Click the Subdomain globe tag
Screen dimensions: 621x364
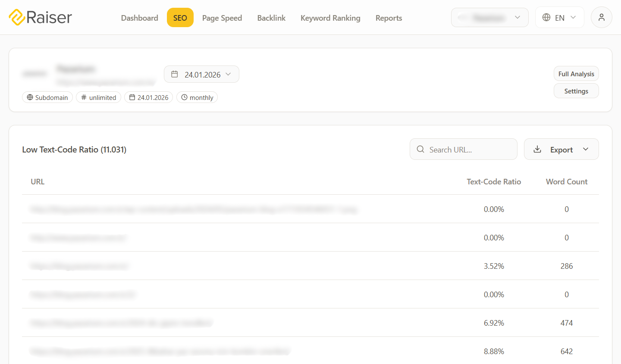coord(47,97)
